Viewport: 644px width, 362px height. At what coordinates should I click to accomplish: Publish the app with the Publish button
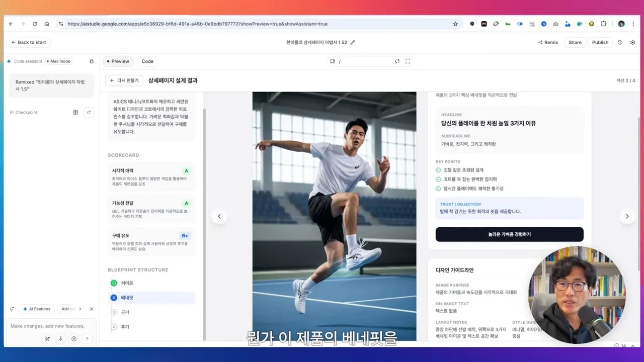(x=600, y=42)
